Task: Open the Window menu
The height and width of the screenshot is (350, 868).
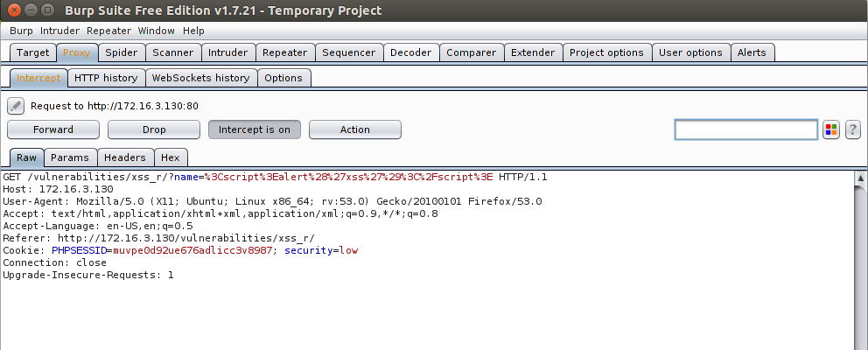Action: point(156,31)
